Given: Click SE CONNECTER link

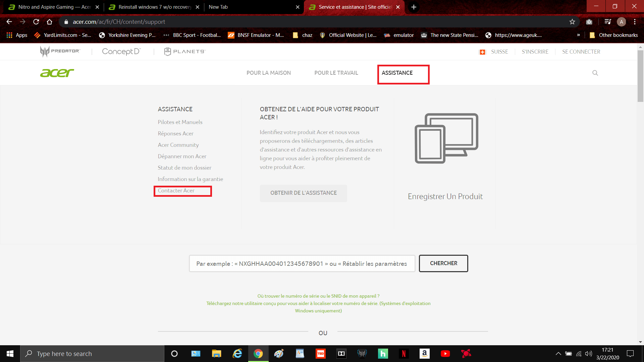Looking at the screenshot, I should click(581, 52).
